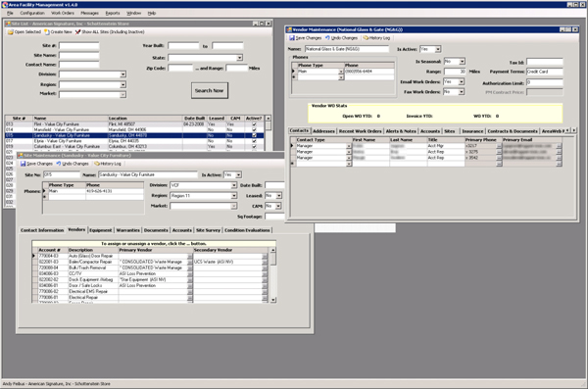This screenshot has width=588, height=389.
Task: Click Site List grid scroll up arrow
Action: tap(268, 119)
